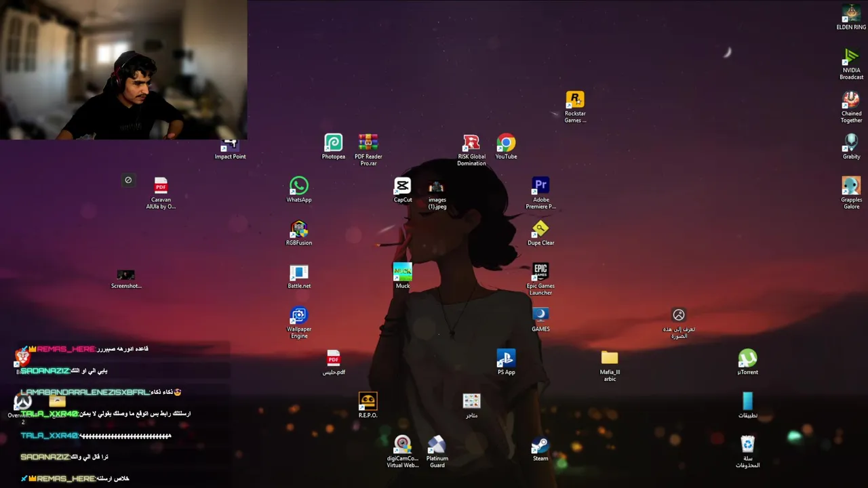Open Platinum Guard shortcut
The width and height of the screenshot is (868, 488).
pyautogui.click(x=437, y=452)
